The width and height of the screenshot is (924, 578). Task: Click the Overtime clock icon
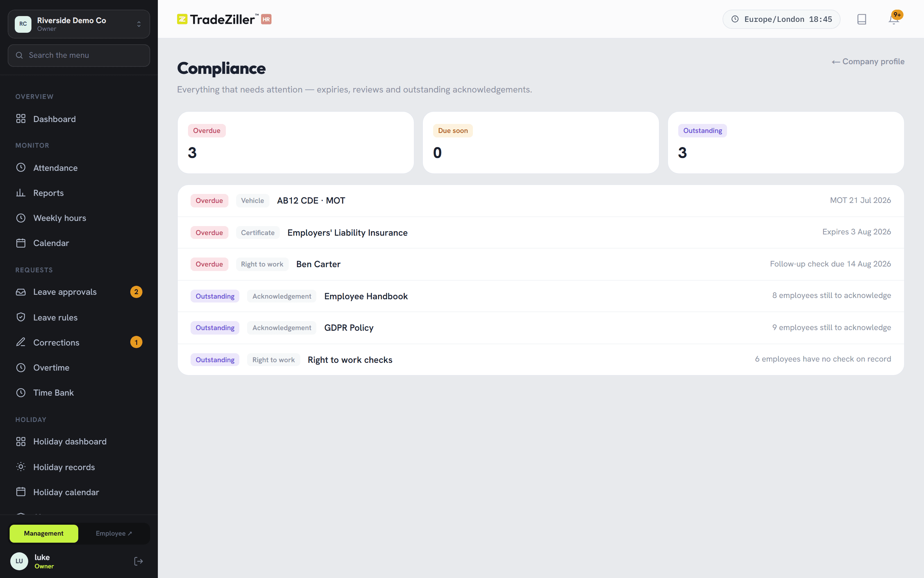pos(21,367)
